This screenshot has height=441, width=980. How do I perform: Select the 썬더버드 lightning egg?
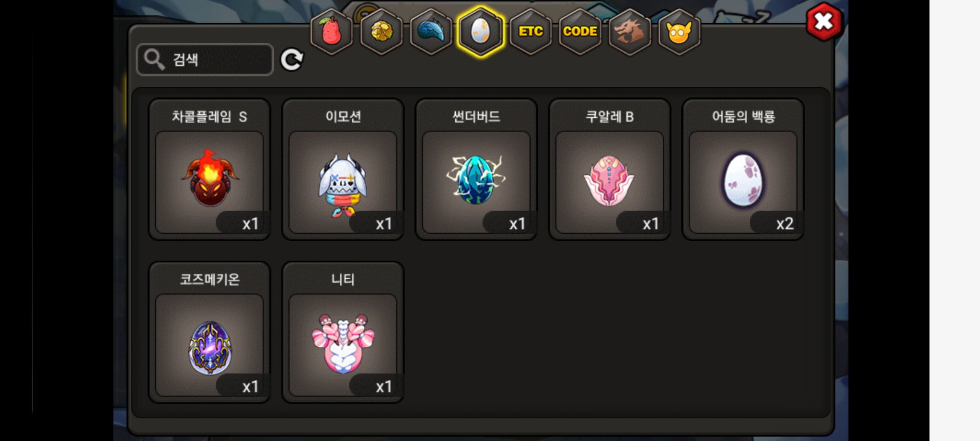pyautogui.click(x=476, y=169)
